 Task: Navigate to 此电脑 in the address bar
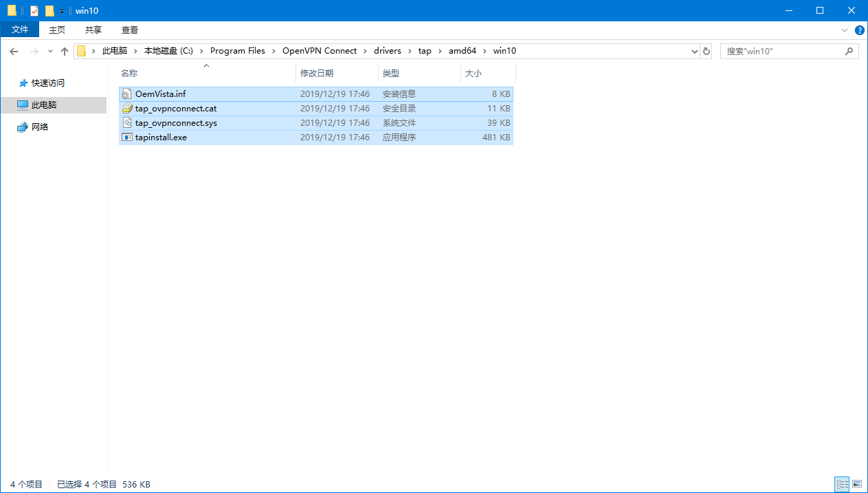click(115, 51)
